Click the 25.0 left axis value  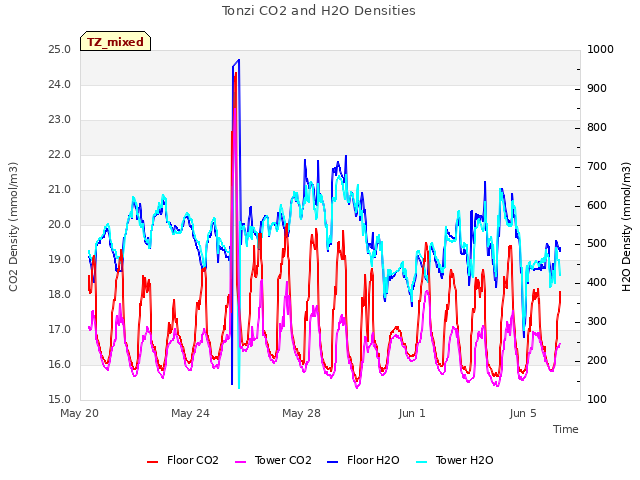tap(60, 50)
